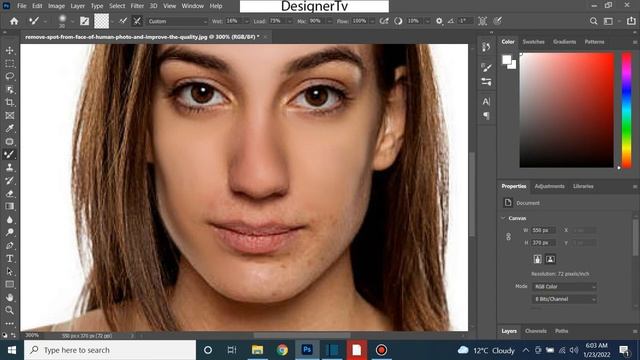Select the Blur tool
Image resolution: width=640 pixels, height=360 pixels.
9,220
